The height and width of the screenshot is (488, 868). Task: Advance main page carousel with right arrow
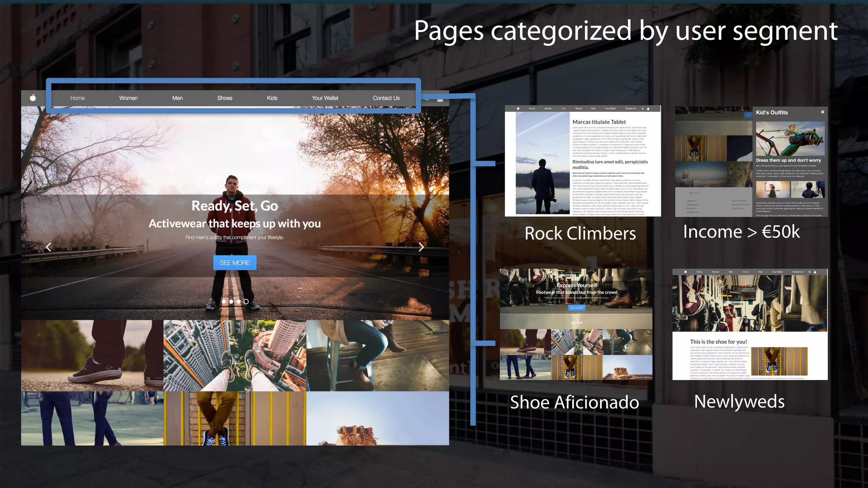[421, 247]
